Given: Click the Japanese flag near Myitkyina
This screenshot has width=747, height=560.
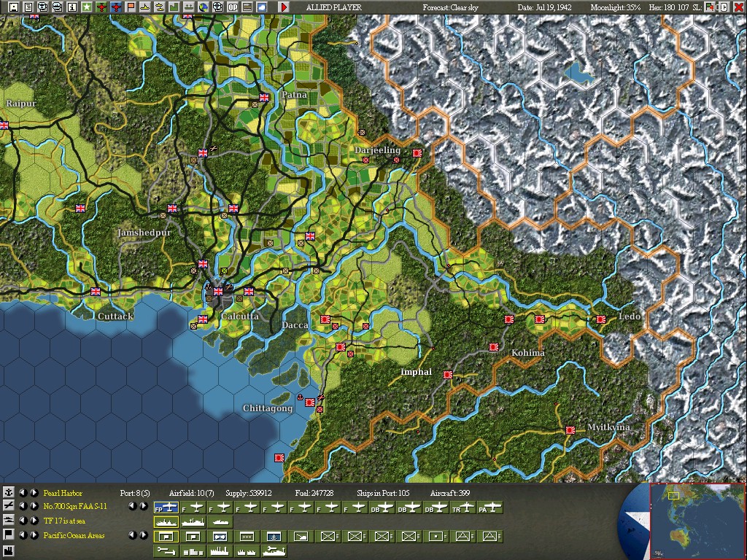Looking at the screenshot, I should tap(570, 430).
